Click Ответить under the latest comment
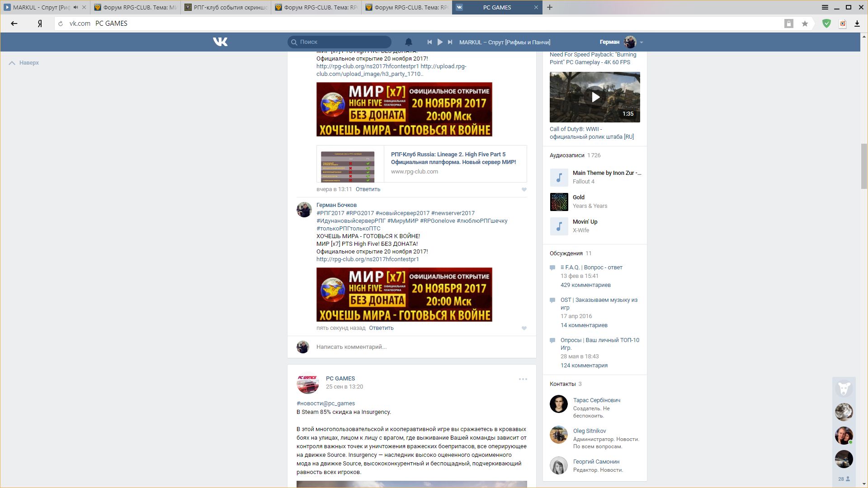The image size is (868, 488). tap(381, 328)
